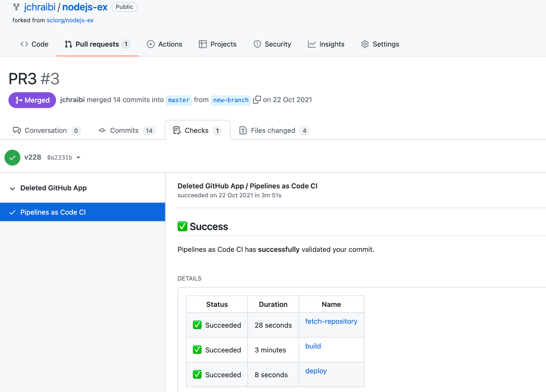546x392 pixels.
Task: Open the sclorg/nodejs-ex upstream link
Action: [x=70, y=20]
